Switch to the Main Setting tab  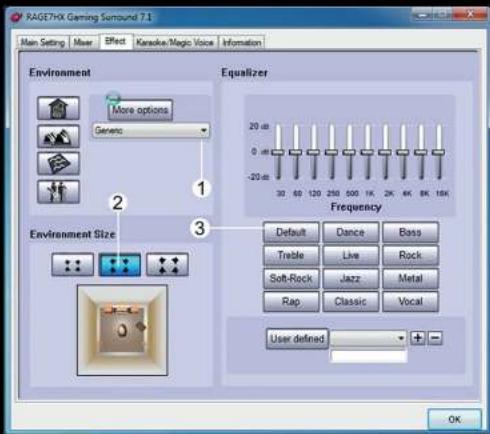43,42
